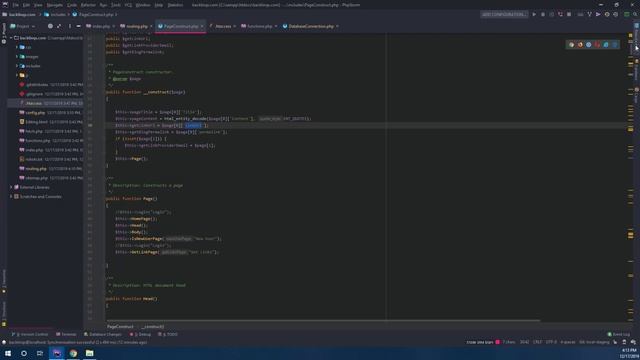Click the UTF-8 encoding in the status bar

coord(551,342)
